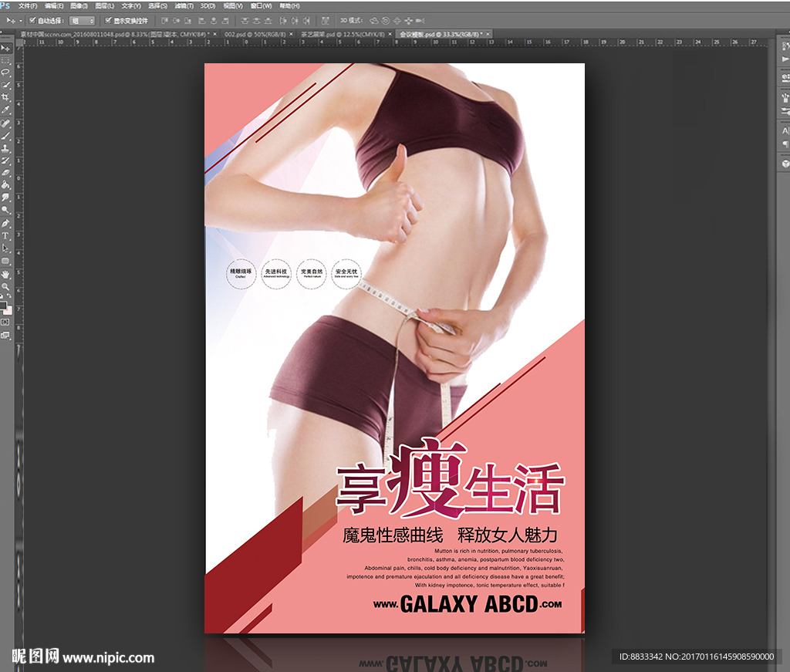790x672 pixels.
Task: Select the Pen tool
Action: tap(5, 223)
